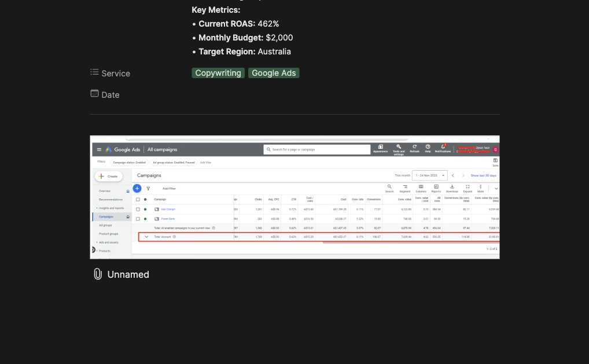Select Ad groups in the sidebar
Viewport: 589px width, 364px height.
[x=105, y=225]
